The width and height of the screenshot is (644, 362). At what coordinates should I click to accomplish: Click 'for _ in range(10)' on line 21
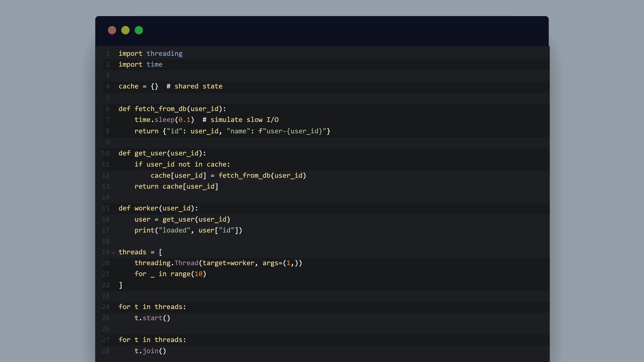pyautogui.click(x=170, y=274)
